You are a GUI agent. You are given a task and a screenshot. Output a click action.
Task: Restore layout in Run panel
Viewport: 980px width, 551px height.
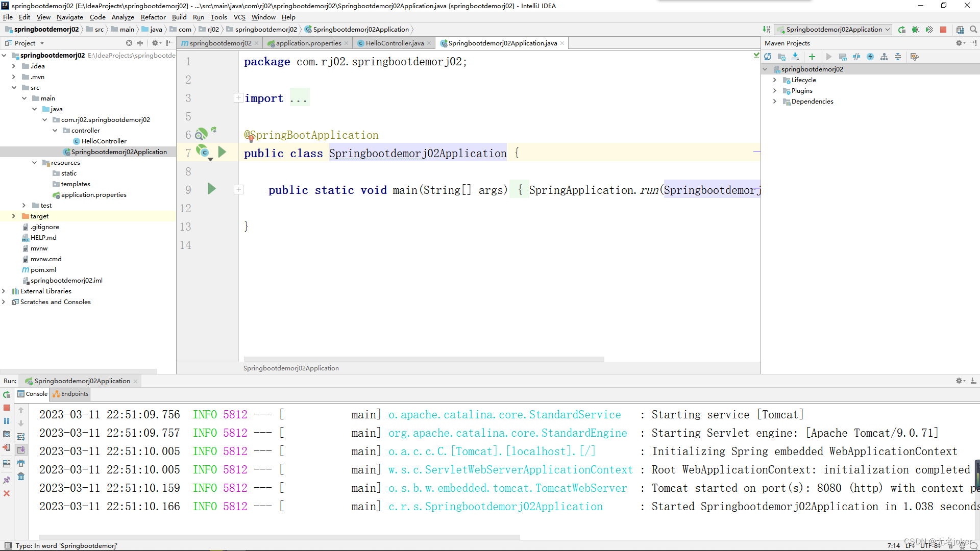tap(7, 464)
